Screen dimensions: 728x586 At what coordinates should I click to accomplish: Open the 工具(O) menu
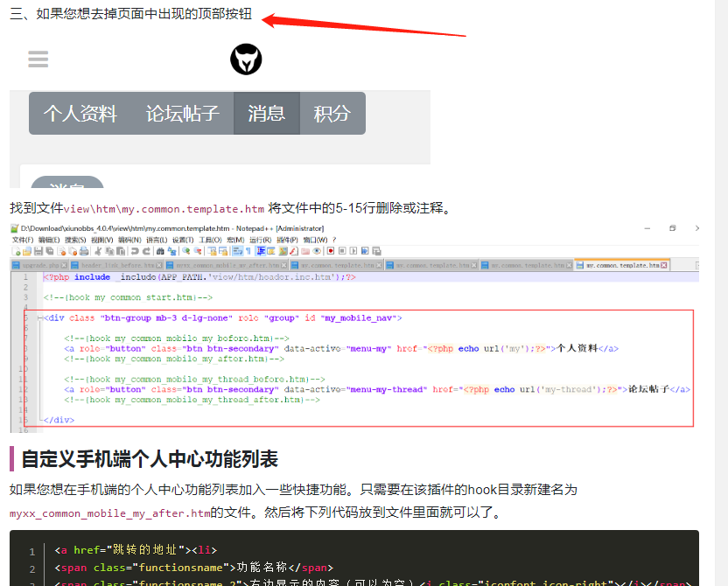click(210, 240)
